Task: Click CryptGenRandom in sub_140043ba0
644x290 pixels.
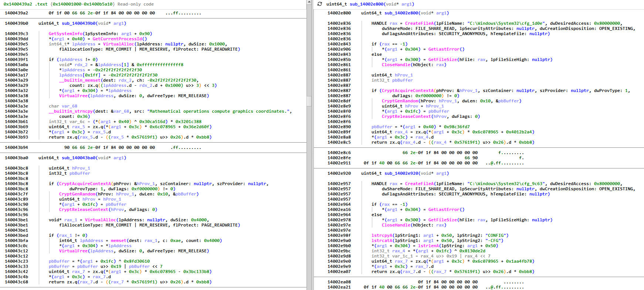Action: tap(77, 194)
